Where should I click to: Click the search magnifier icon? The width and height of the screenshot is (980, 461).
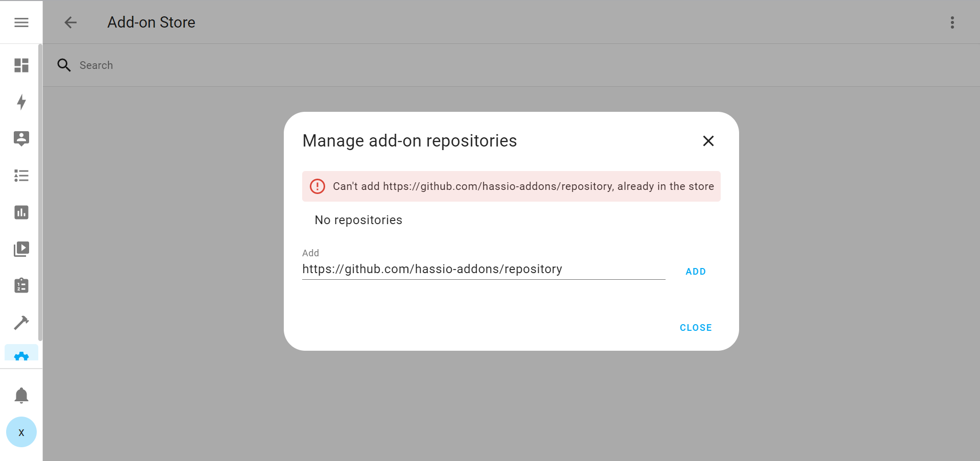click(64, 65)
